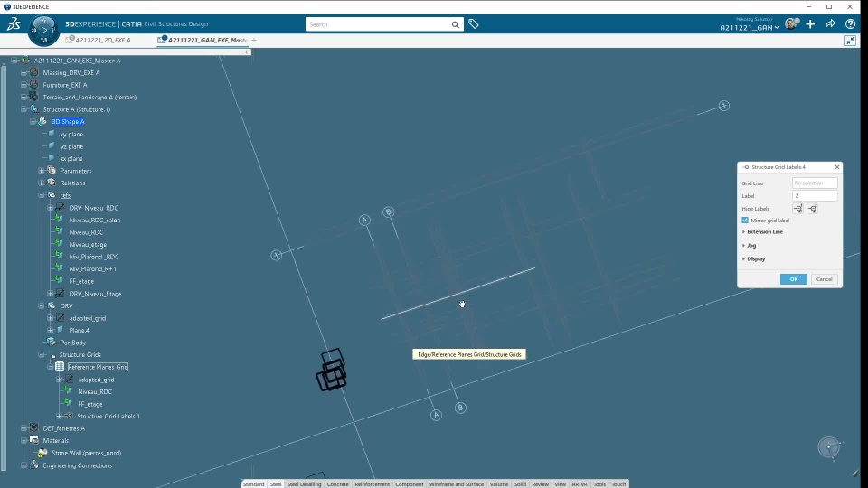Switch to the Standard tab
The image size is (868, 488).
(253, 484)
